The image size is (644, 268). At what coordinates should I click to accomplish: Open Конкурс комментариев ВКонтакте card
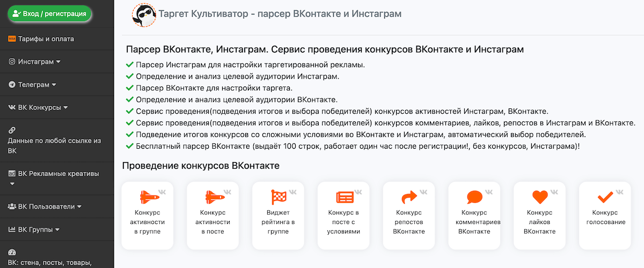tap(474, 215)
